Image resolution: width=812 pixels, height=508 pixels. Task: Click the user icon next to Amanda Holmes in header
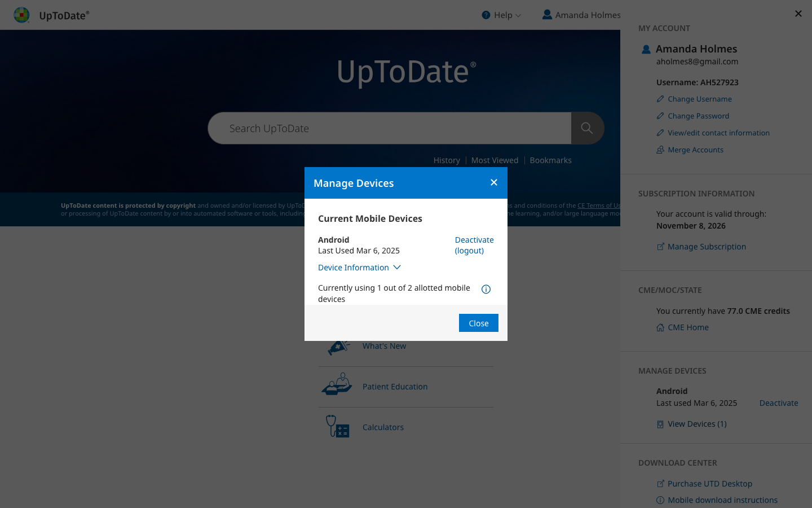point(547,15)
